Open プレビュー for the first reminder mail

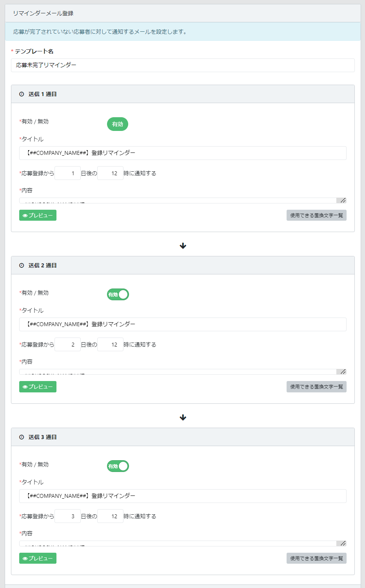(x=38, y=215)
